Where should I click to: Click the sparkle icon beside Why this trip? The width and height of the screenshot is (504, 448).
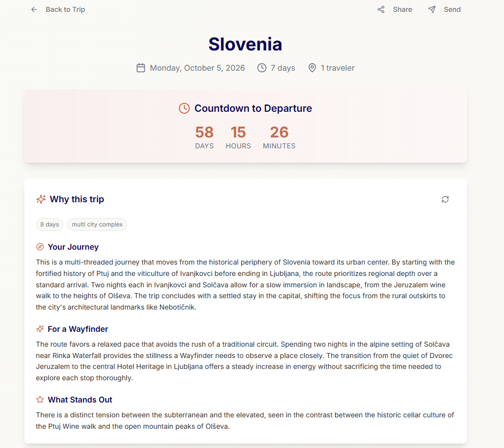pos(41,199)
